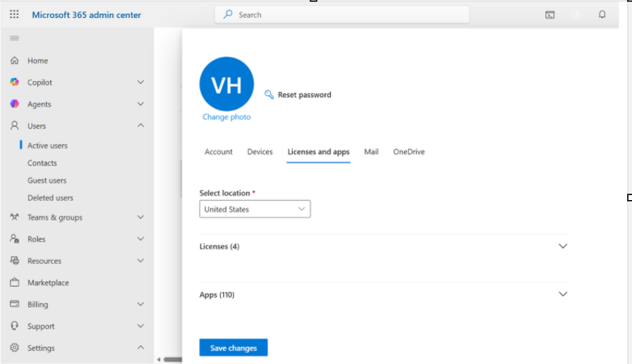
Task: Expand the Teams & groups chevron
Action: (140, 217)
